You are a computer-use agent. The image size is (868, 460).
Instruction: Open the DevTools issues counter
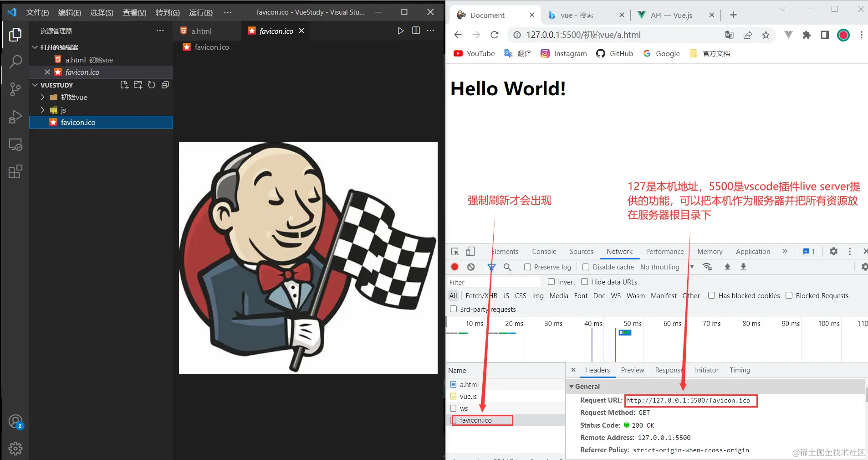point(809,252)
